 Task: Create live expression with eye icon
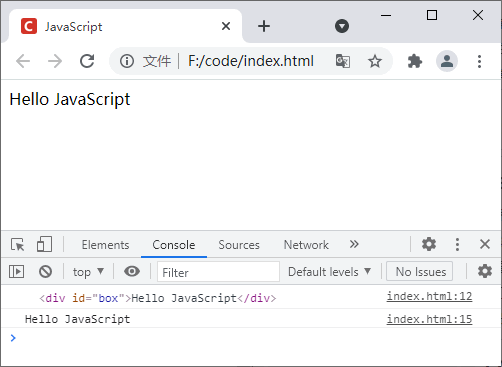(132, 271)
